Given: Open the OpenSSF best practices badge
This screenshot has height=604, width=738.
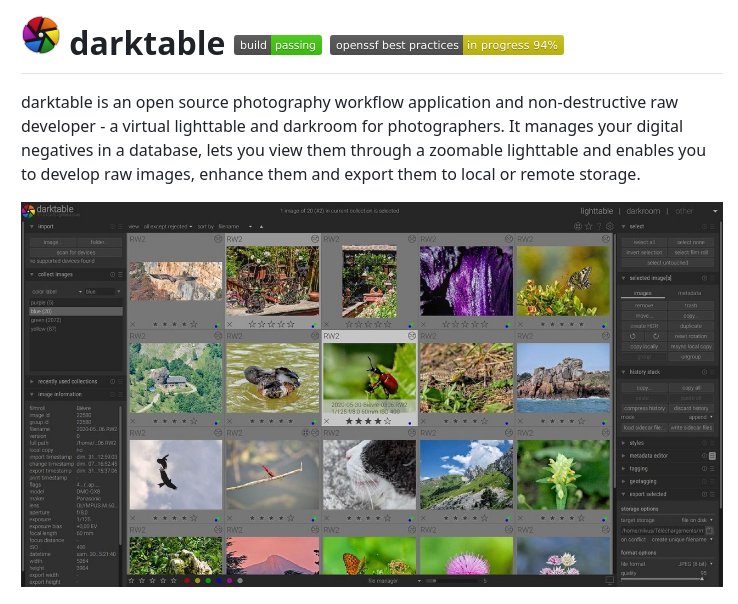Looking at the screenshot, I should pyautogui.click(x=446, y=45).
